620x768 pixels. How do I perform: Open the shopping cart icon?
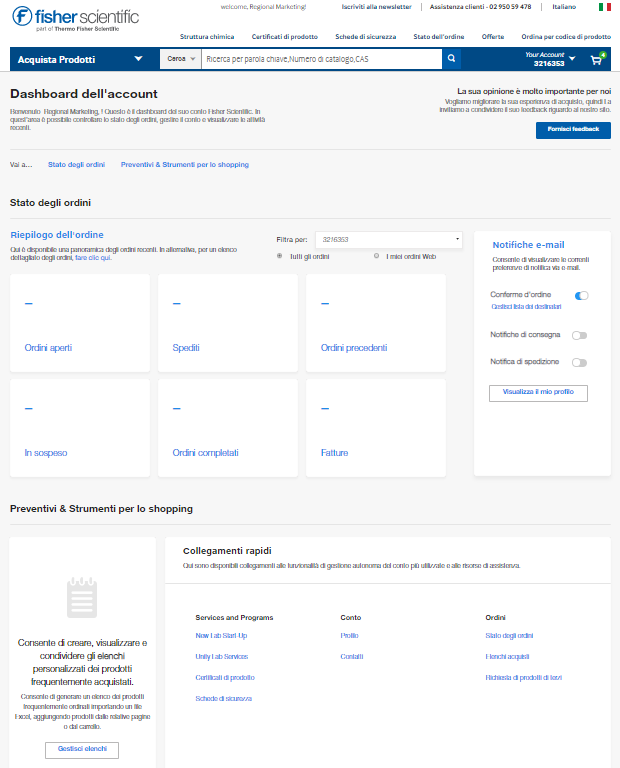click(597, 59)
